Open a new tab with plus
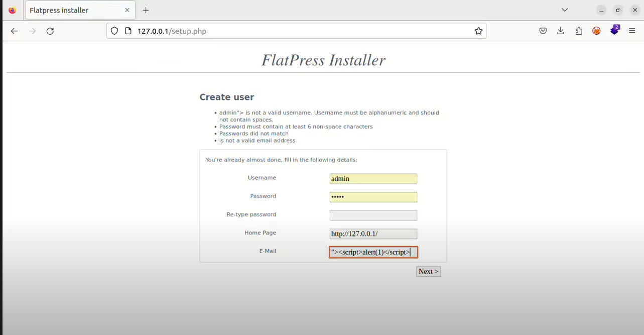 [146, 10]
